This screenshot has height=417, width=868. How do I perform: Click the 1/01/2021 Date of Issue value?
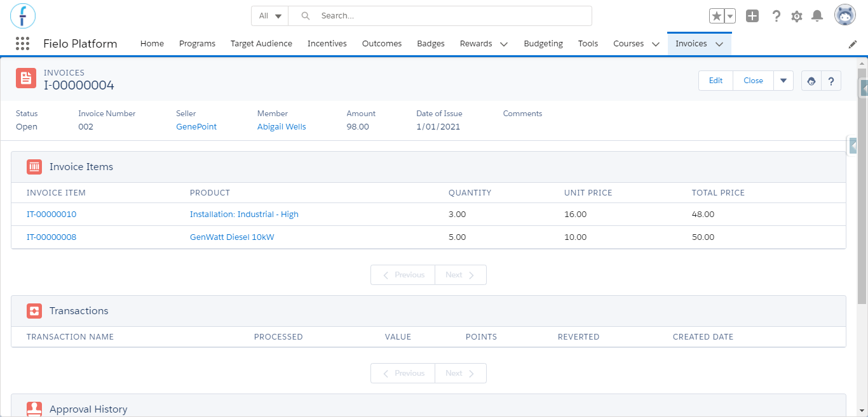click(438, 127)
